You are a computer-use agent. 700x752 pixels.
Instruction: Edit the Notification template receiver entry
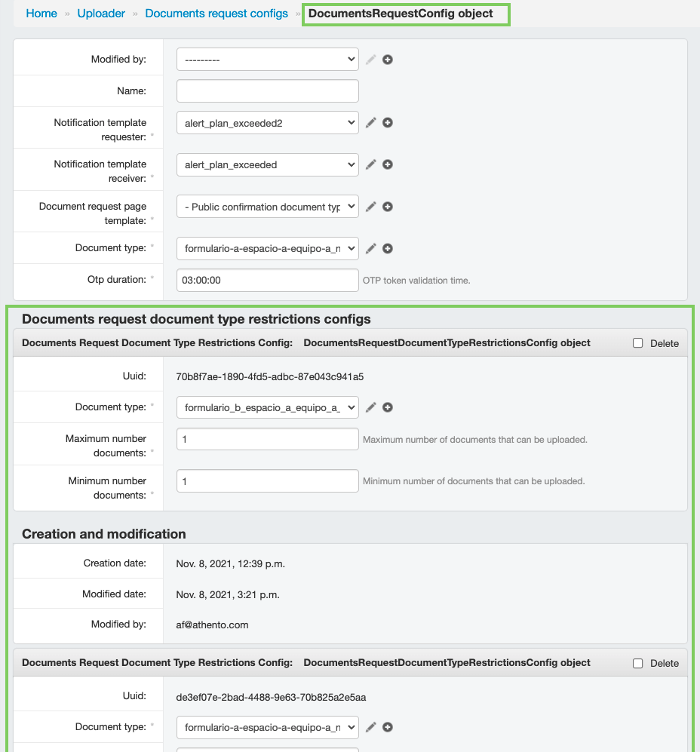(370, 164)
